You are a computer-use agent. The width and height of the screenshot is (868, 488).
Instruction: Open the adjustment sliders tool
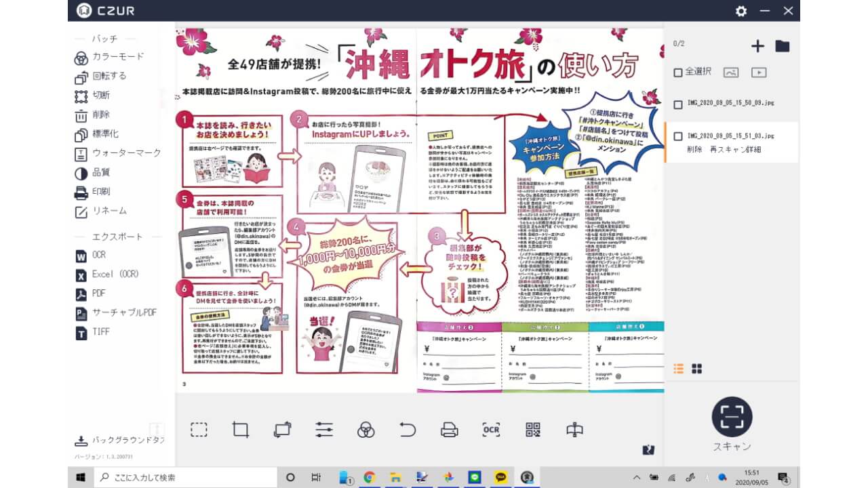click(324, 429)
